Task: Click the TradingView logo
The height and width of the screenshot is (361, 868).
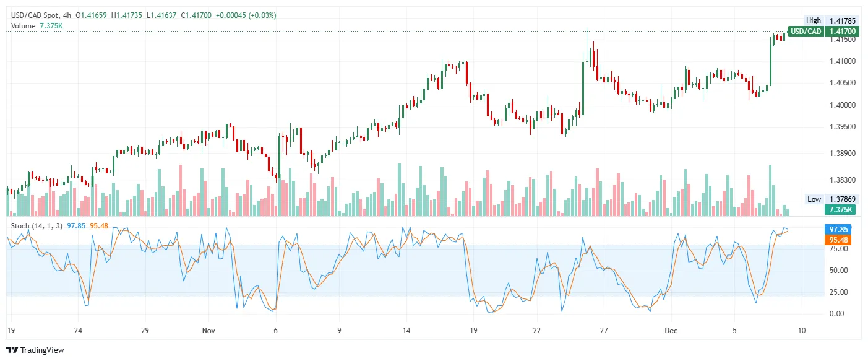Action: (x=35, y=350)
